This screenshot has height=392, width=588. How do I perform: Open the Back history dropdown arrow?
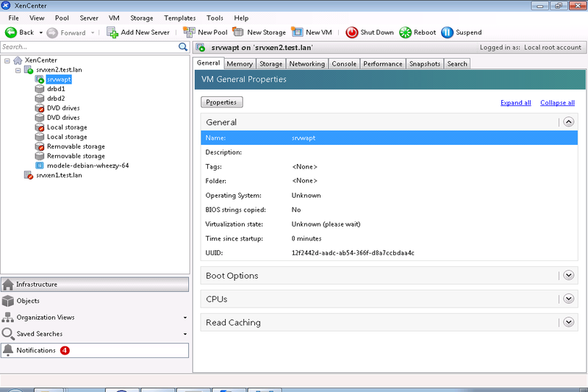(x=40, y=33)
